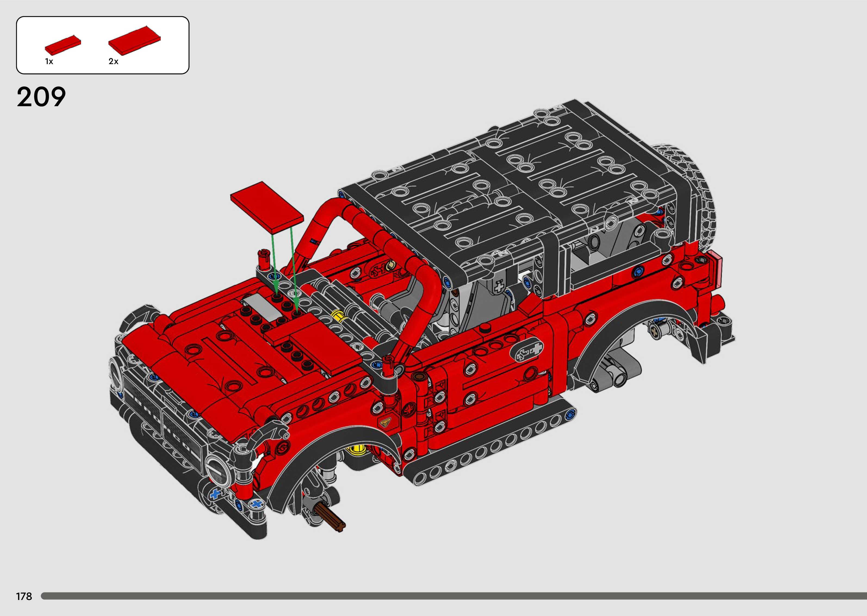Click the large red 2x tile part

click(x=134, y=39)
